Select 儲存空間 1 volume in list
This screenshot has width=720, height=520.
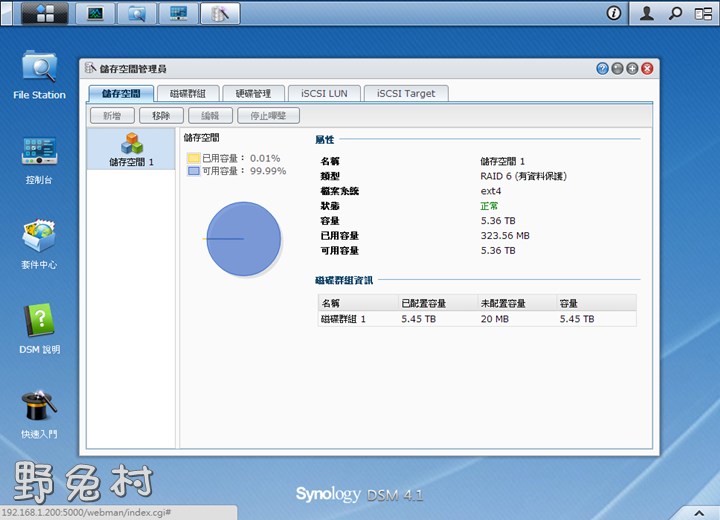131,149
